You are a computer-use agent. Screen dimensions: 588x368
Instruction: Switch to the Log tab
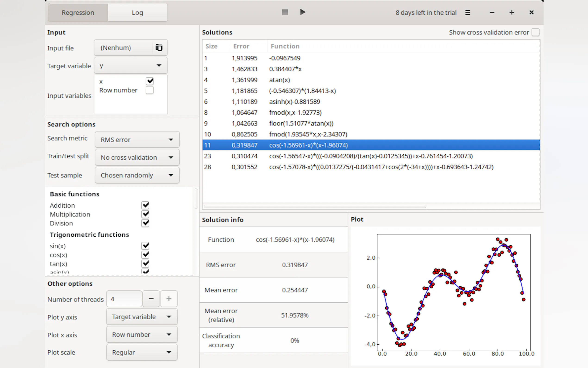[x=137, y=13]
